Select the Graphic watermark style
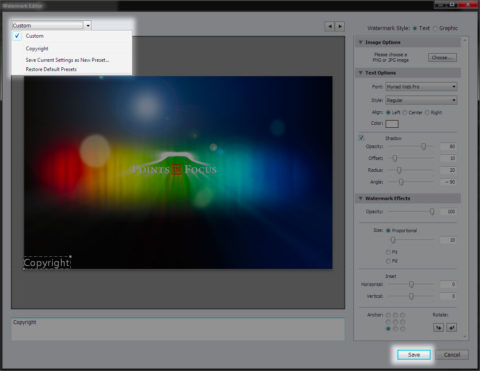480x371 pixels. pyautogui.click(x=435, y=28)
